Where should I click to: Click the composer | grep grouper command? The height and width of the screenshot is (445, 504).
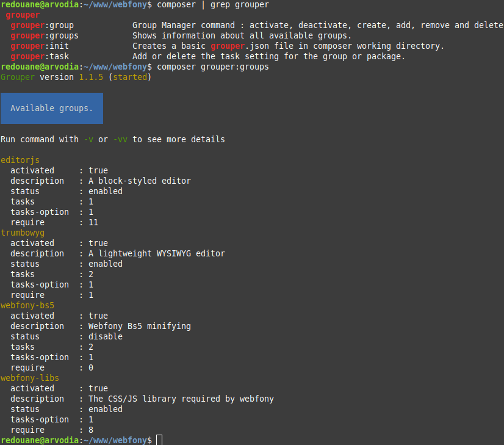point(213,4)
